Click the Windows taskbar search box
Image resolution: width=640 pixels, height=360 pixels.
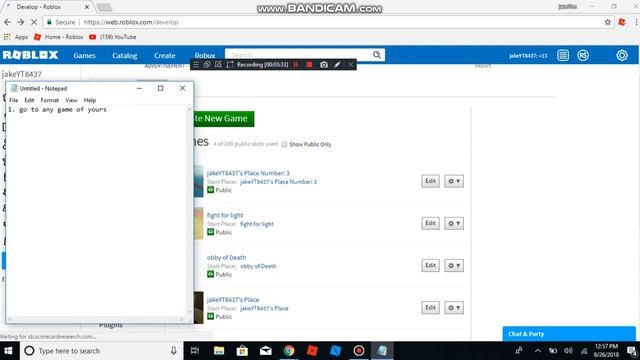(101, 351)
